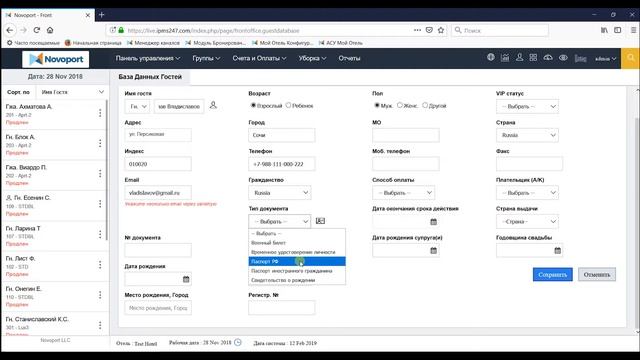Open the three-dot menu for Гжа. Ахматова А.
The image size is (640, 360).
[100, 113]
